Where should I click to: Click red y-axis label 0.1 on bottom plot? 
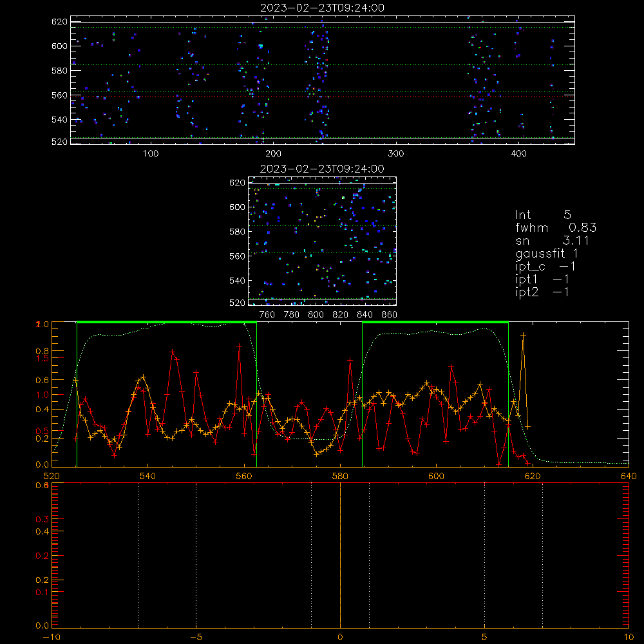[43, 592]
